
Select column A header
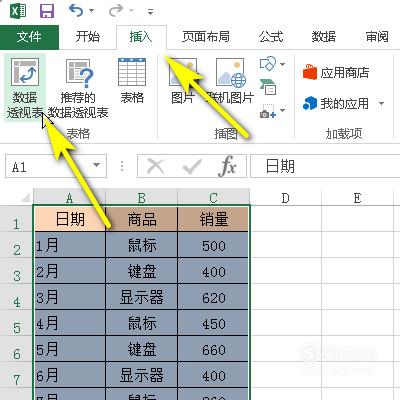click(69, 198)
